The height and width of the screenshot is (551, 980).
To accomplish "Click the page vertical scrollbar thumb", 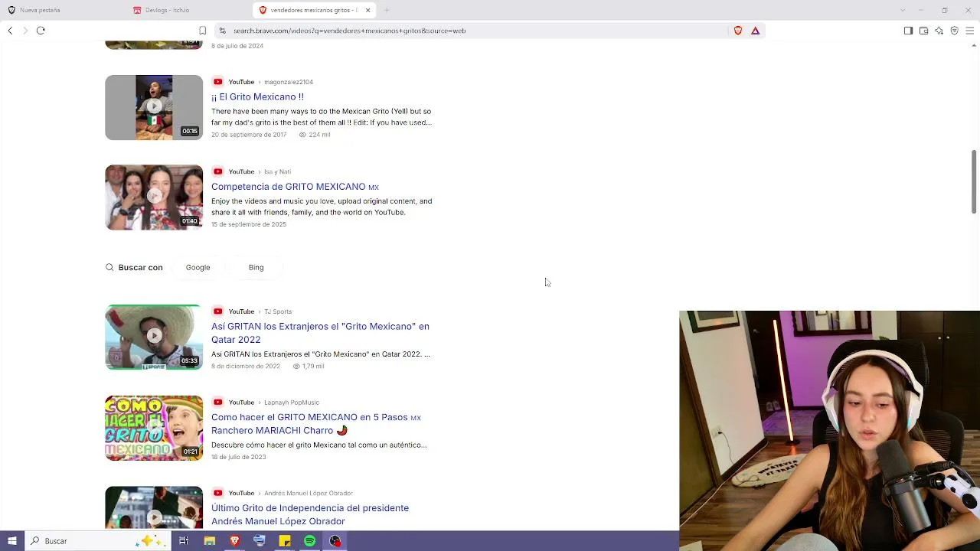I will (x=974, y=182).
